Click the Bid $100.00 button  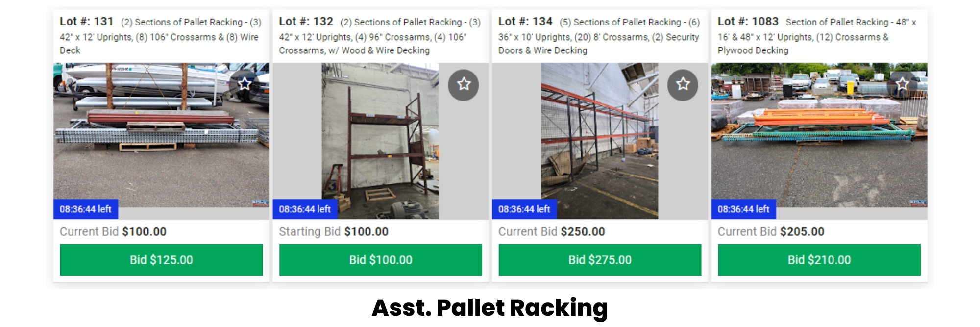point(381,260)
